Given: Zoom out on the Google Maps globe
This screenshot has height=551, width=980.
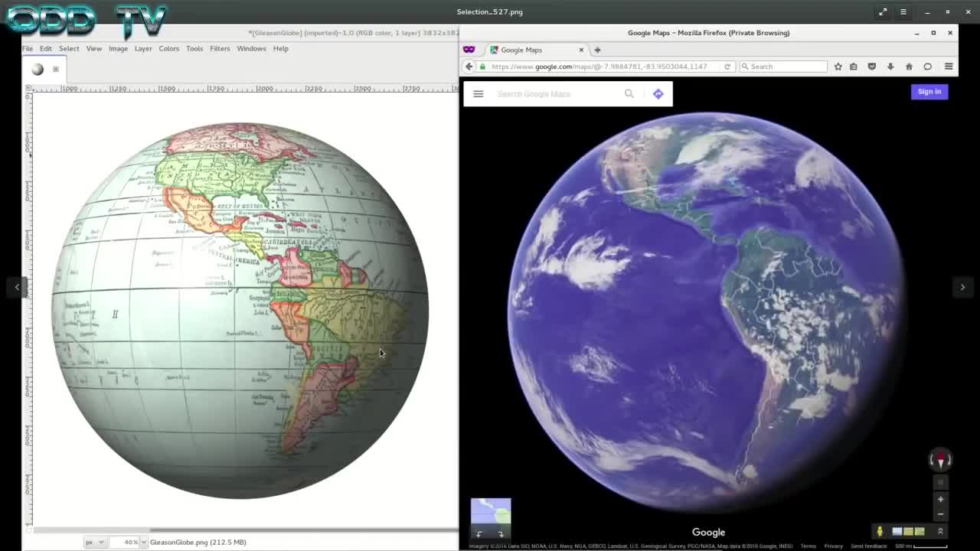Looking at the screenshot, I should click(x=941, y=514).
